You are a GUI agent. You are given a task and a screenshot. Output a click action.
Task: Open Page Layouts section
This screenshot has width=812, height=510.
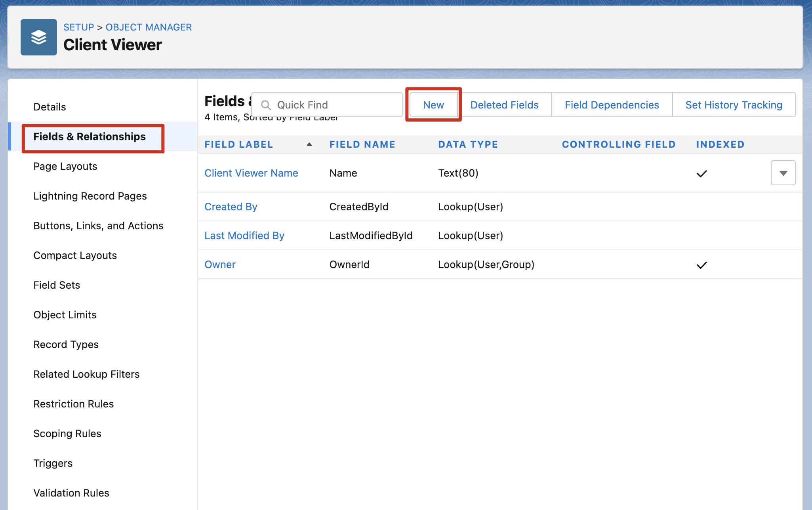point(65,166)
